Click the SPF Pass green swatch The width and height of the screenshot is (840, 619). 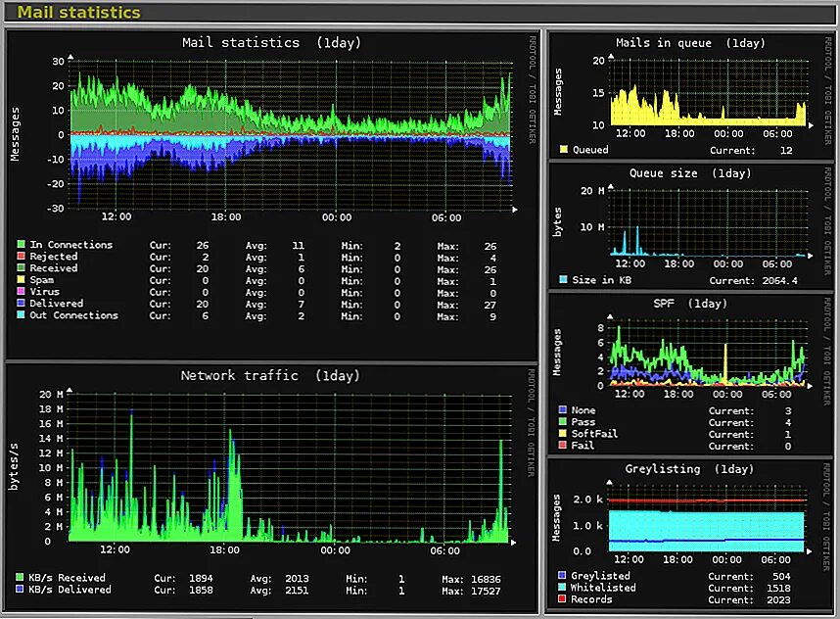(563, 422)
